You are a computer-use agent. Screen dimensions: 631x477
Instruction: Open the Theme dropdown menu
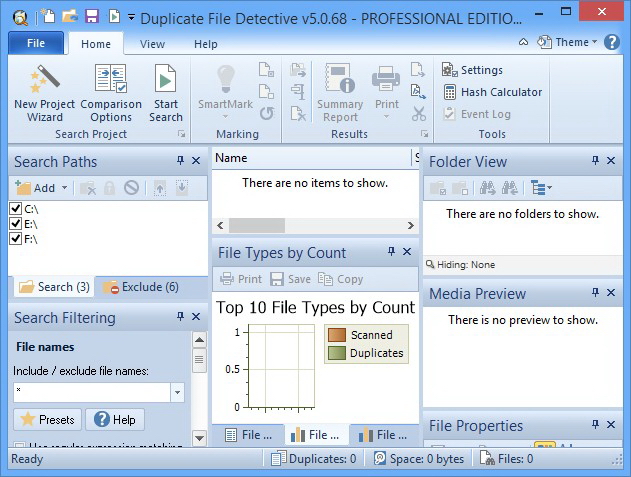pyautogui.click(x=567, y=42)
